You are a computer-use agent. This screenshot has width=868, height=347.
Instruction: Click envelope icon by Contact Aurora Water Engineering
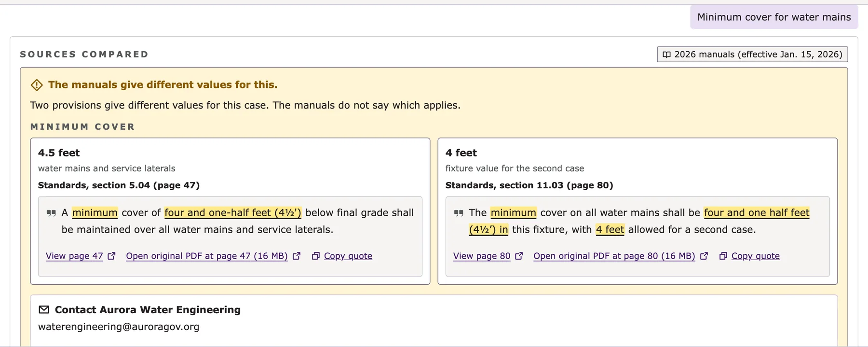click(x=44, y=309)
